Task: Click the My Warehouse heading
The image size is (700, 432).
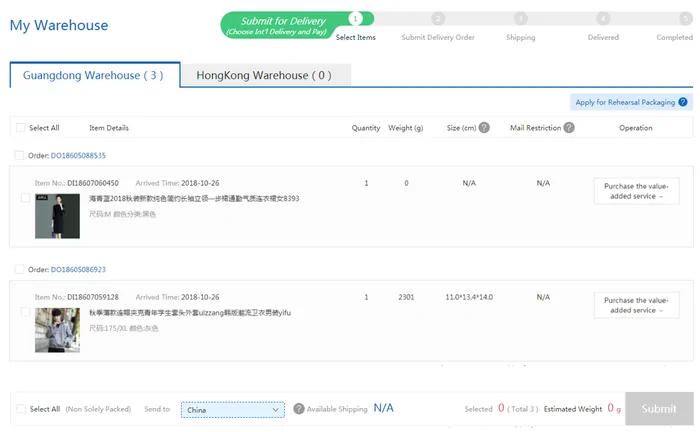Action: (59, 25)
